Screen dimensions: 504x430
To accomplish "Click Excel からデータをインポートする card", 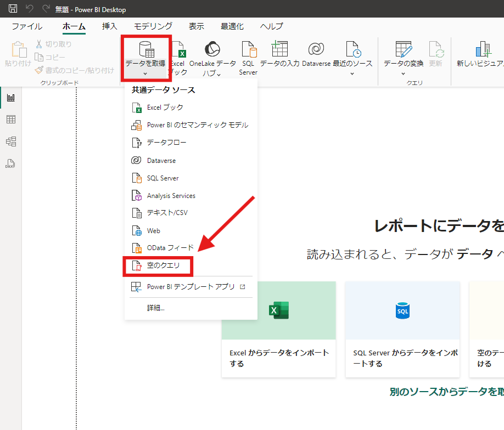I will point(279,329).
